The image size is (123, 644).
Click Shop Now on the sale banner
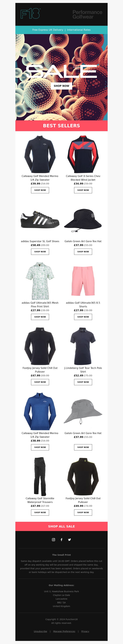61,86
